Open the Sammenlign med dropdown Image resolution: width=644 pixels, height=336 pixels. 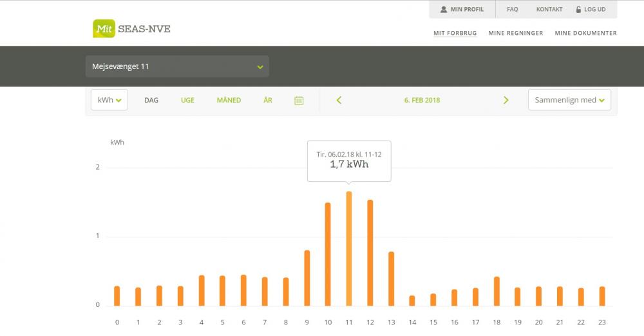(569, 100)
